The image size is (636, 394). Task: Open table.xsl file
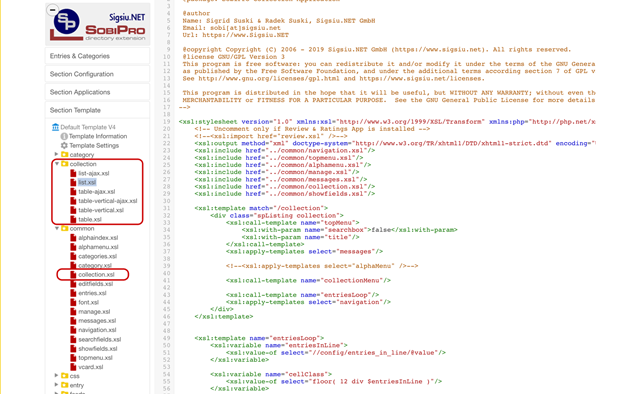(x=90, y=220)
